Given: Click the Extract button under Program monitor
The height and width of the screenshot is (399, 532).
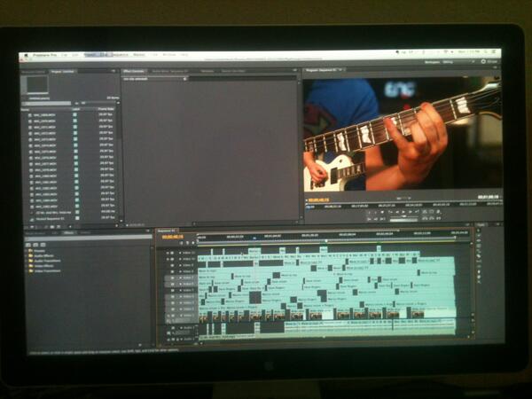Looking at the screenshot, I should [432, 219].
